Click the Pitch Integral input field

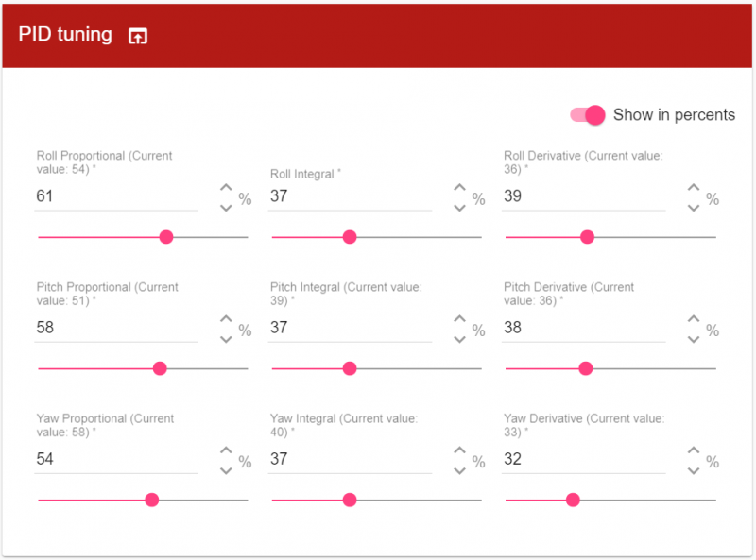point(351,328)
